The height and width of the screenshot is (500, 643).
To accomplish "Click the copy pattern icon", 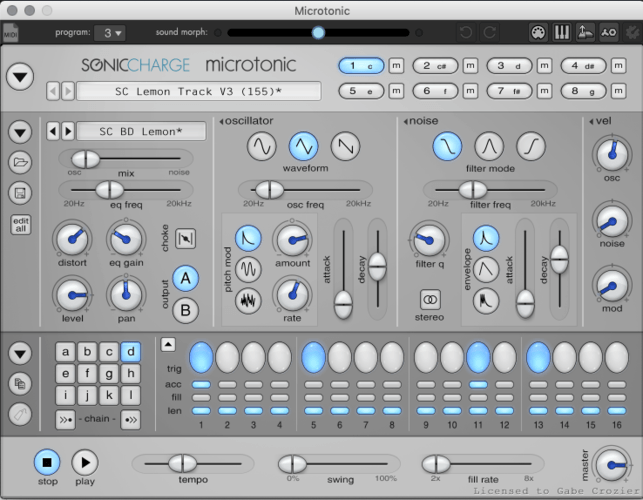I will pos(20,384).
